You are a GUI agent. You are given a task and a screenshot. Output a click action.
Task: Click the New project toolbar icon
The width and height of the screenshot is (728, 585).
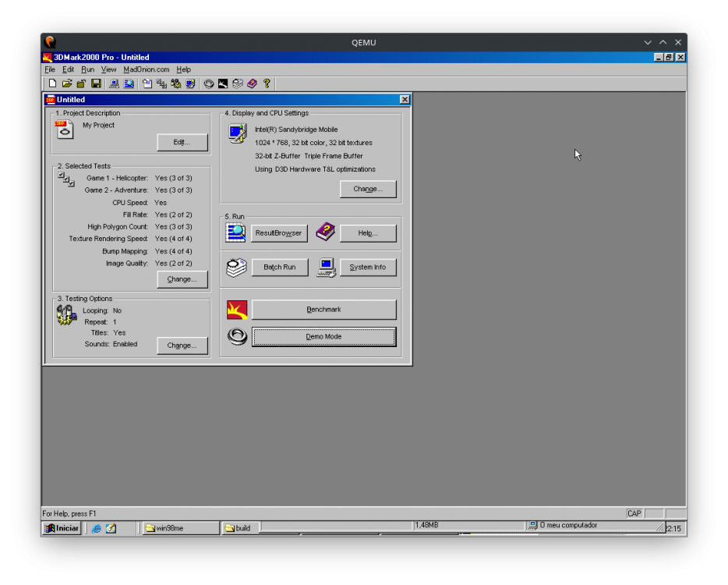tap(52, 83)
